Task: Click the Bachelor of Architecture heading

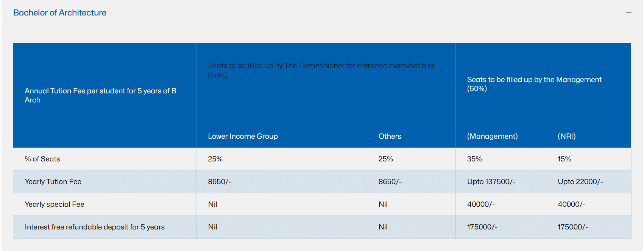Action: click(x=60, y=13)
